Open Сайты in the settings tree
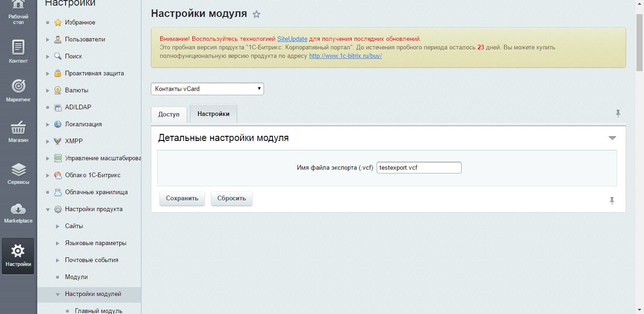644x314 pixels. [x=74, y=226]
